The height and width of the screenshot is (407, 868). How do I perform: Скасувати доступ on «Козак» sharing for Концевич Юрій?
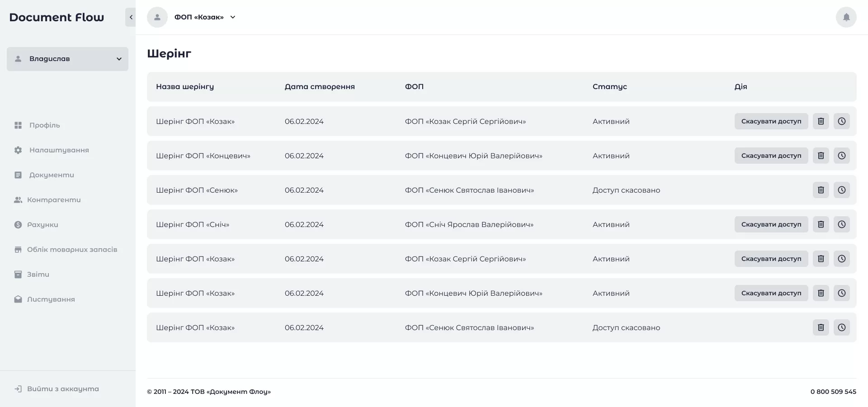(771, 293)
